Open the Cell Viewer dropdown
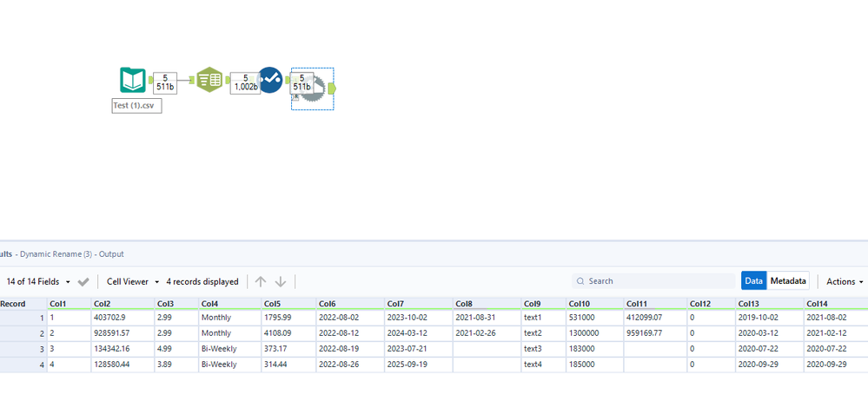The width and height of the screenshot is (868, 414). [133, 282]
